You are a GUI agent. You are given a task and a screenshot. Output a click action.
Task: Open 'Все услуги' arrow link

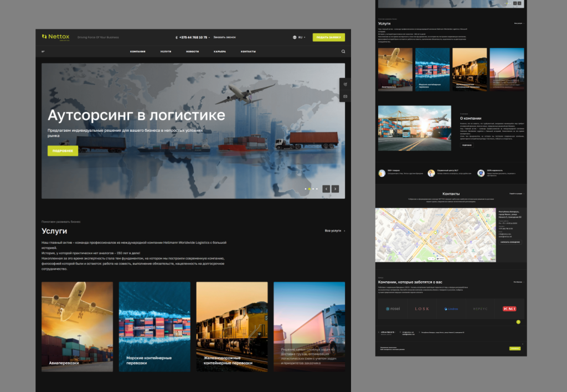[x=334, y=230]
